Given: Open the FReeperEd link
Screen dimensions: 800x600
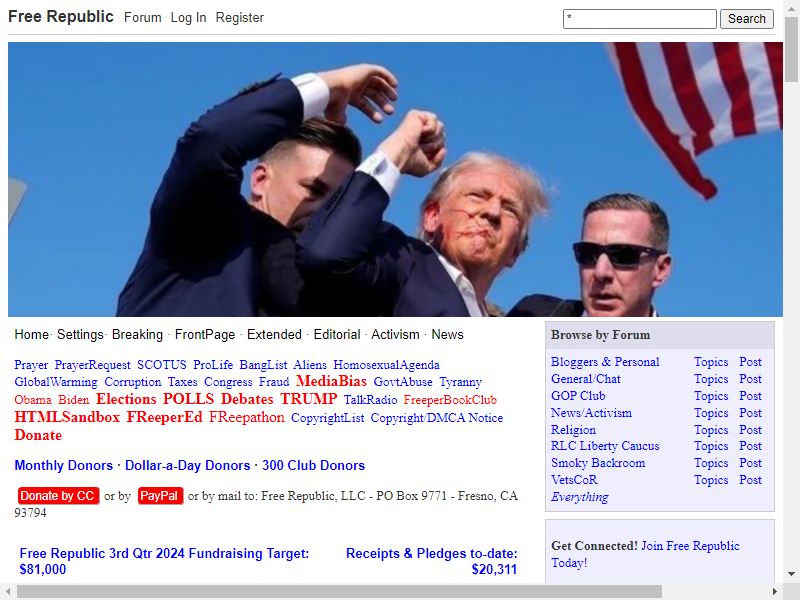Looking at the screenshot, I should coord(164,417).
